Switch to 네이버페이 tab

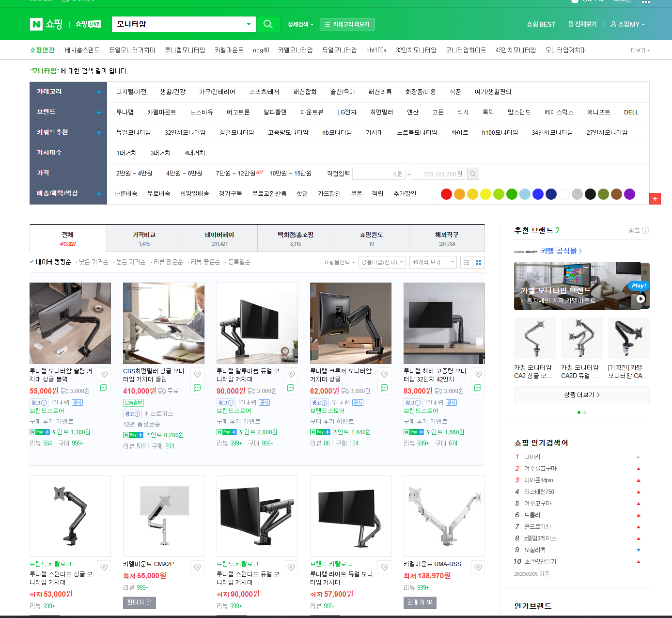click(219, 238)
